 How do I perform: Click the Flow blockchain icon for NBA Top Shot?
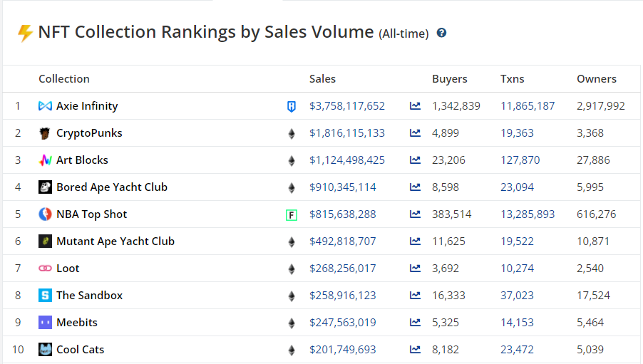pyautogui.click(x=291, y=214)
